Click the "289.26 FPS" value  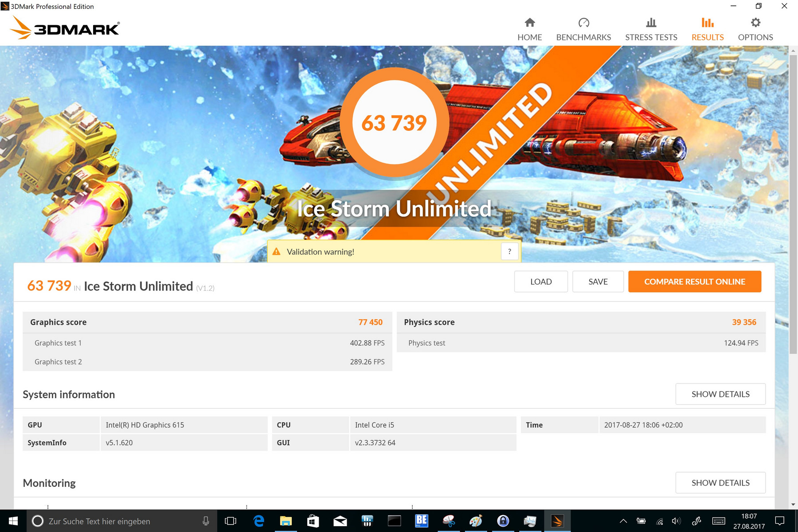tap(367, 362)
